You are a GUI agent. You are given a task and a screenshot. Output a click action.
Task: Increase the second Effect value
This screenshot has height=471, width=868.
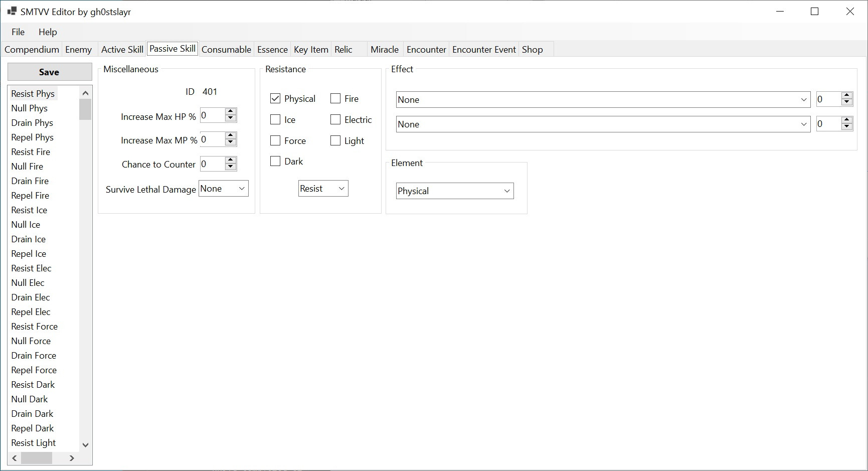pos(847,120)
